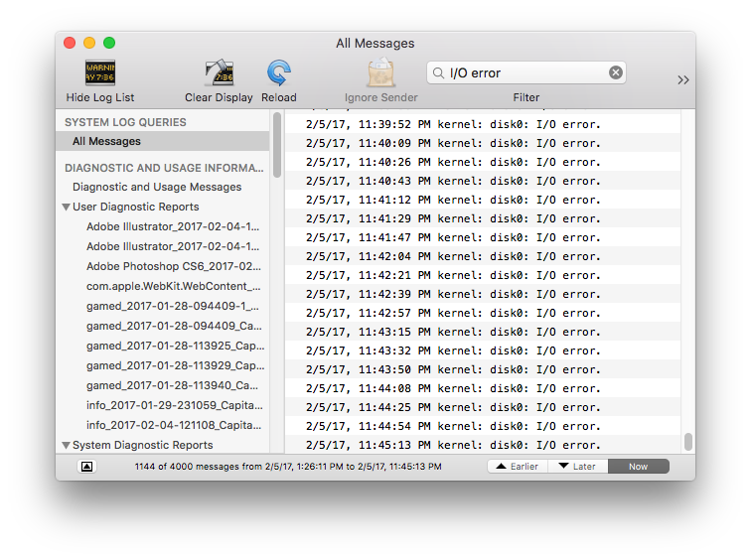The image size is (751, 560).
Task: Select the 11:42:57 PM log entry
Action: pos(483,313)
